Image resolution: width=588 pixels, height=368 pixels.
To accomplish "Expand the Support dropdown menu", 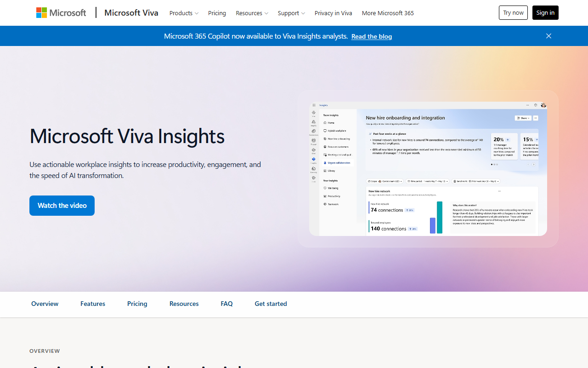I will click(291, 13).
